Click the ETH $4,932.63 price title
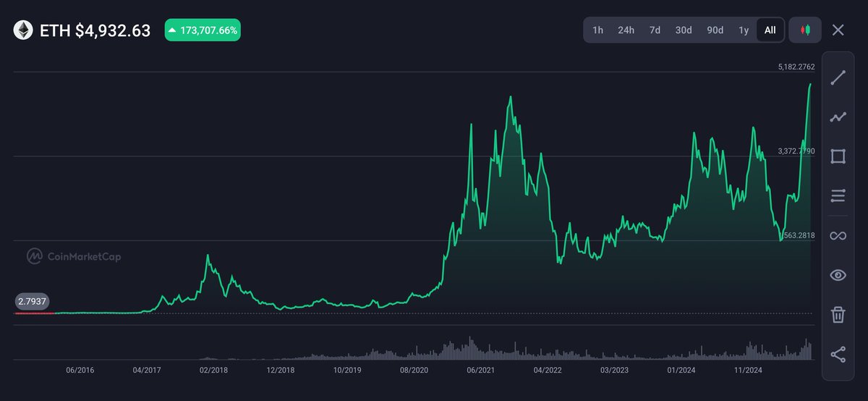Viewport: 868px width, 401px height. pos(95,30)
